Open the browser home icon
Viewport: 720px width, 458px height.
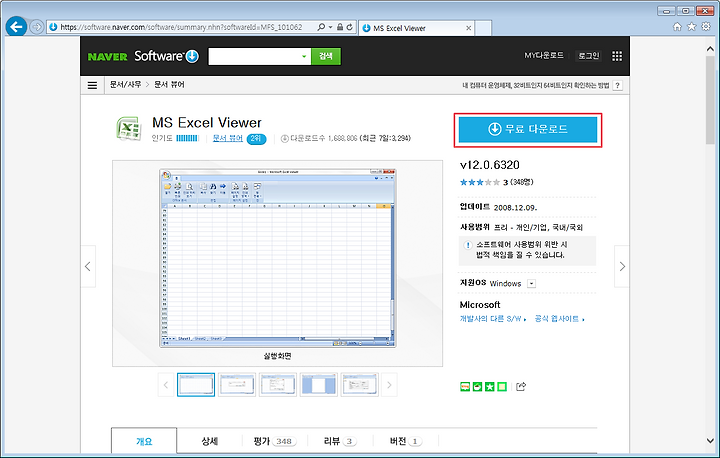pos(677,27)
